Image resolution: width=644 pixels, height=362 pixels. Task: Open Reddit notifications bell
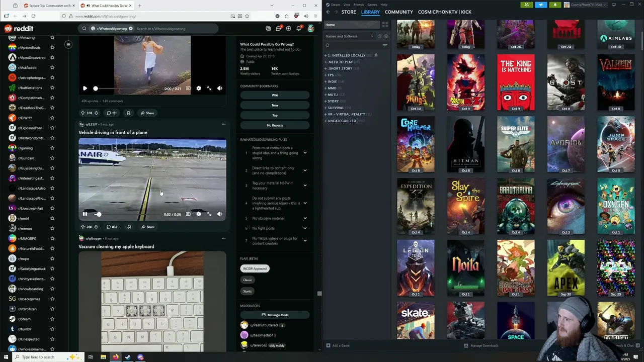point(298,29)
